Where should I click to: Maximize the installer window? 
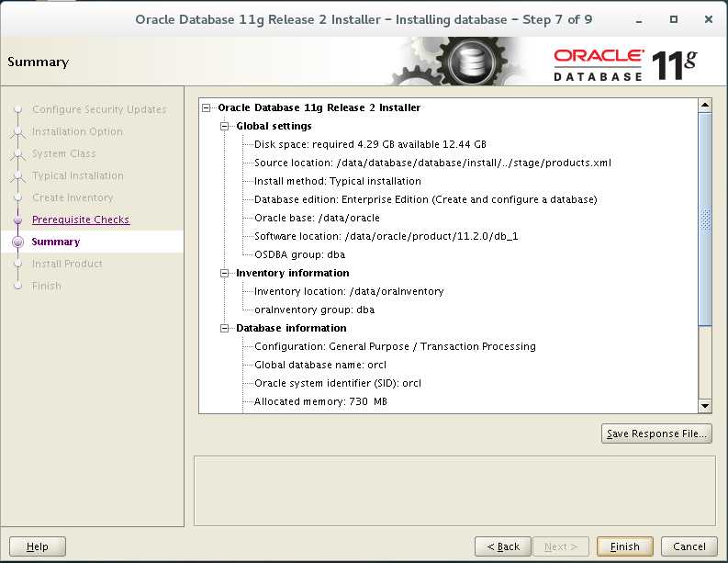pos(674,19)
